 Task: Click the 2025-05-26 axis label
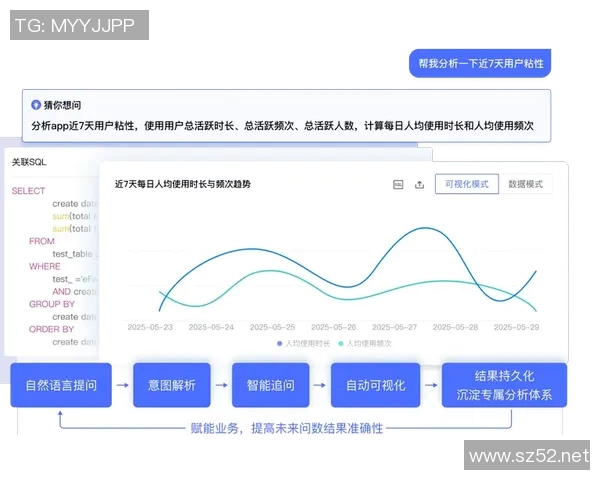point(334,327)
